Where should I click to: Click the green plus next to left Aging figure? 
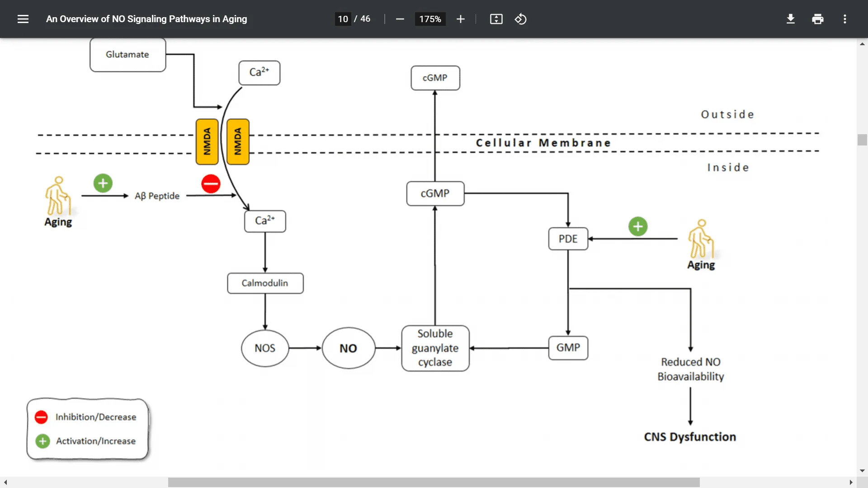[x=103, y=183]
